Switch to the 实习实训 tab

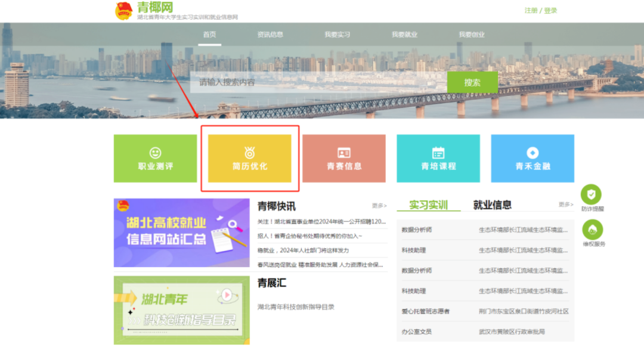pos(428,205)
